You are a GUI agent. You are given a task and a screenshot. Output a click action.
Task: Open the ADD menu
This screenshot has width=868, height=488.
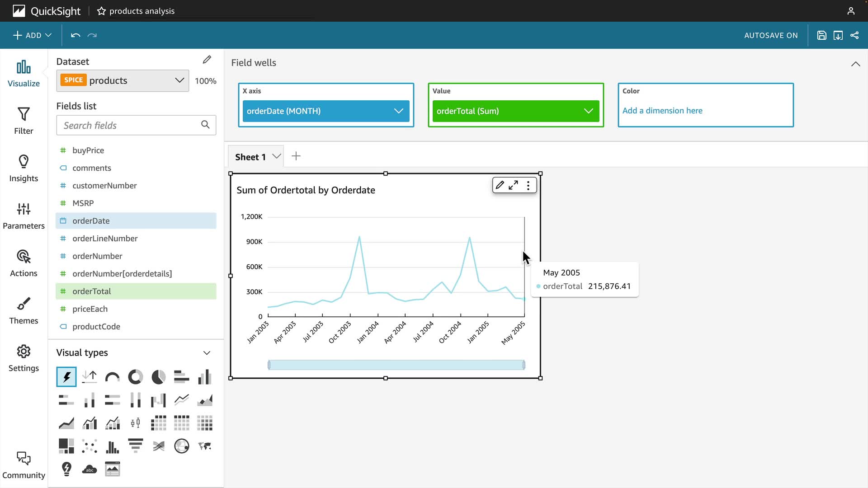point(32,35)
